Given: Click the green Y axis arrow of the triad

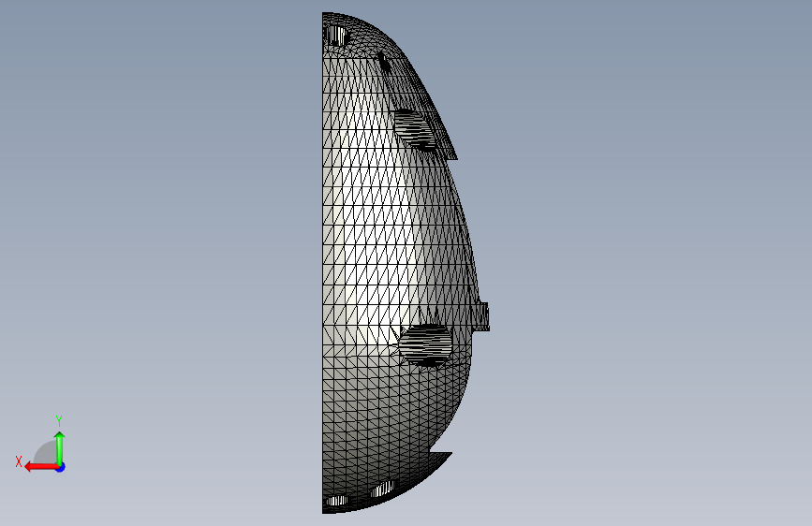Looking at the screenshot, I should point(60,448).
